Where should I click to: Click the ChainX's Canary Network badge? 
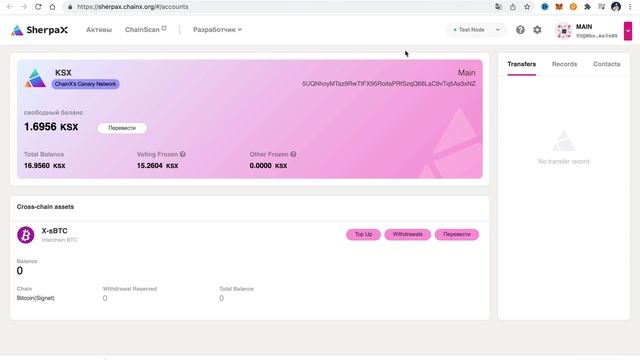85,84
